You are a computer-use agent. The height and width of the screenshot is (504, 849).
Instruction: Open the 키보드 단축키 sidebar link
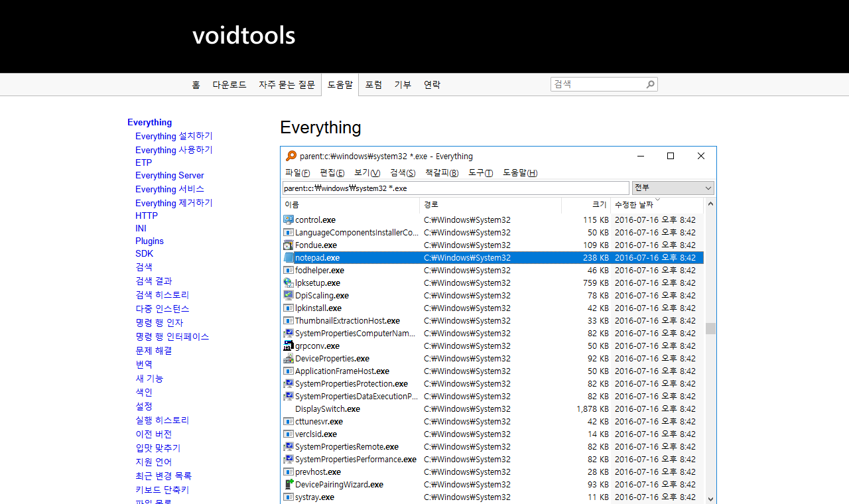(163, 489)
